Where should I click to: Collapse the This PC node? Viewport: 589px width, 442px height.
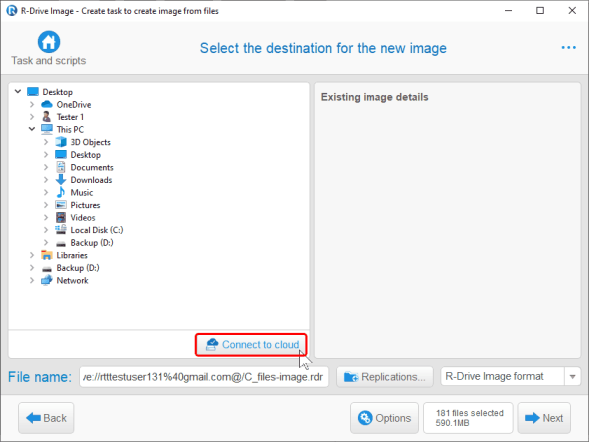point(32,129)
